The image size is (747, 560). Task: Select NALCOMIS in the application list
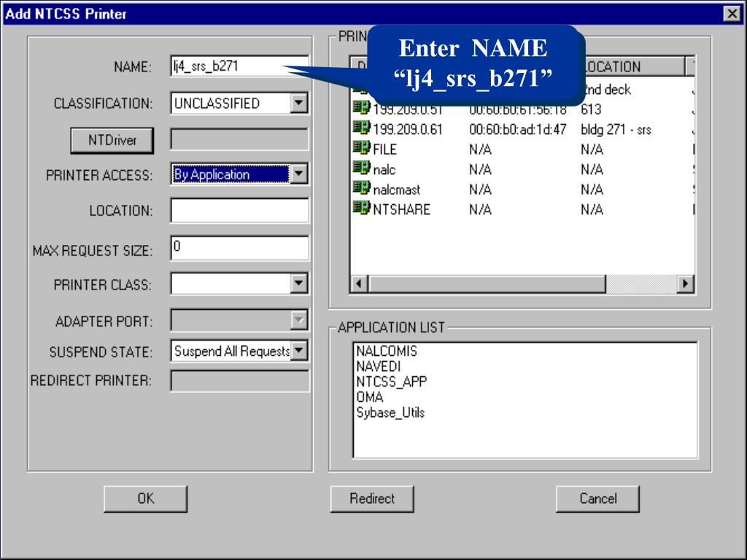387,351
